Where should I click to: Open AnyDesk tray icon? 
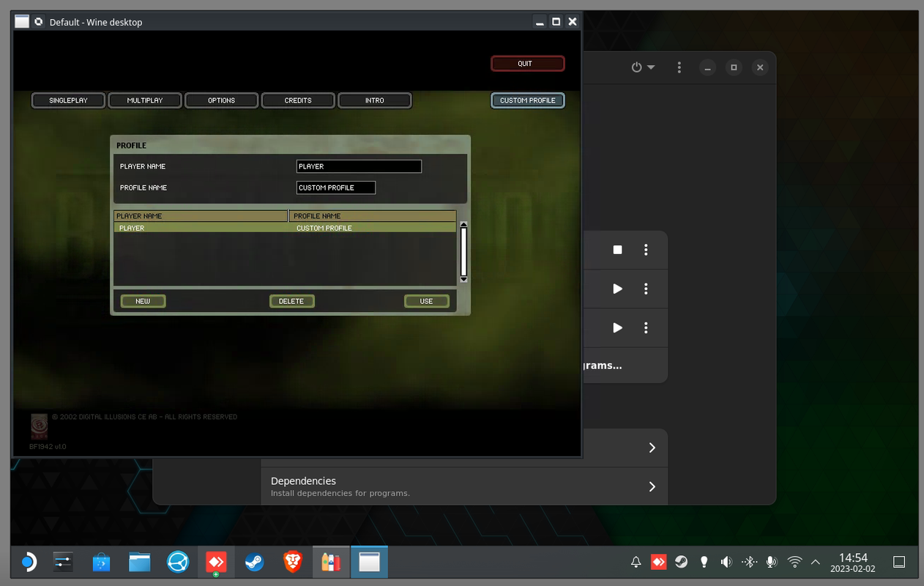(658, 563)
